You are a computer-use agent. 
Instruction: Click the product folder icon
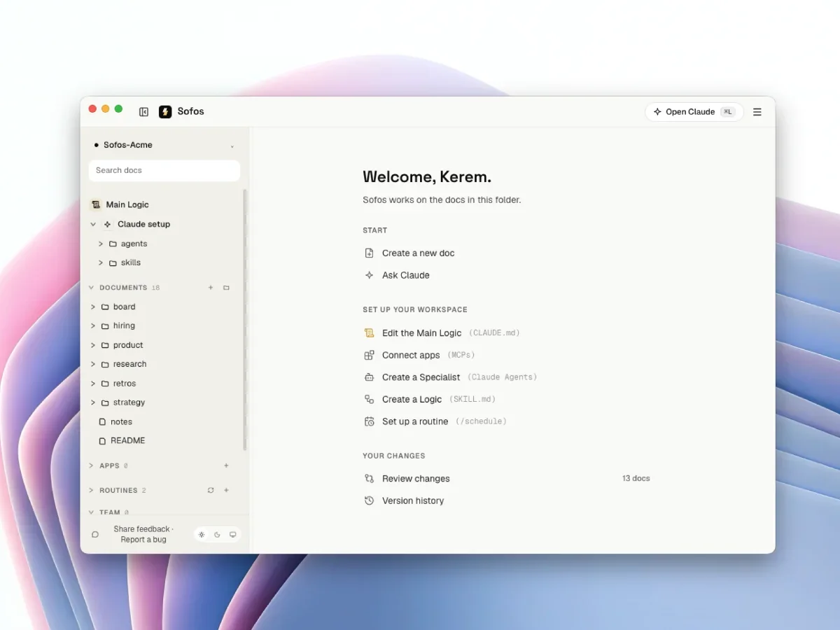pyautogui.click(x=105, y=345)
